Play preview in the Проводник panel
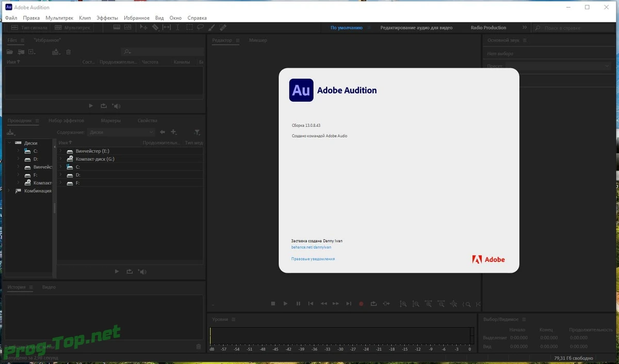This screenshot has width=619, height=364. click(117, 272)
